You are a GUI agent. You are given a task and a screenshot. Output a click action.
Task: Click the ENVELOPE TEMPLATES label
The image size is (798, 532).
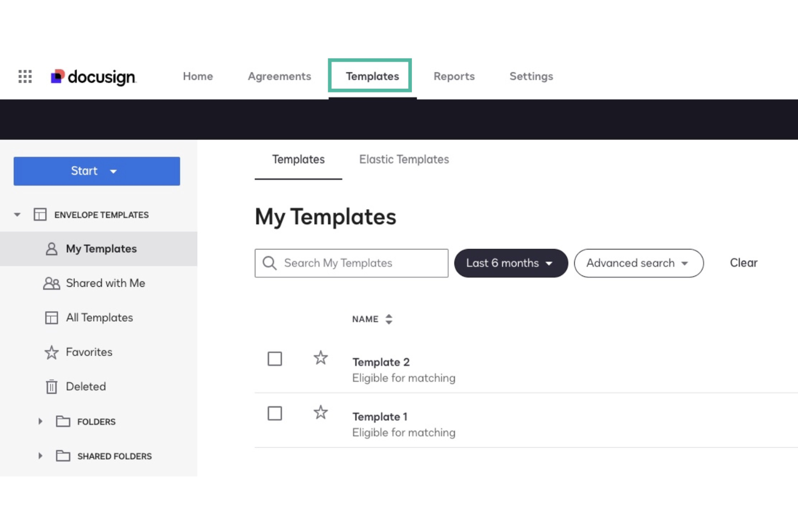101,215
